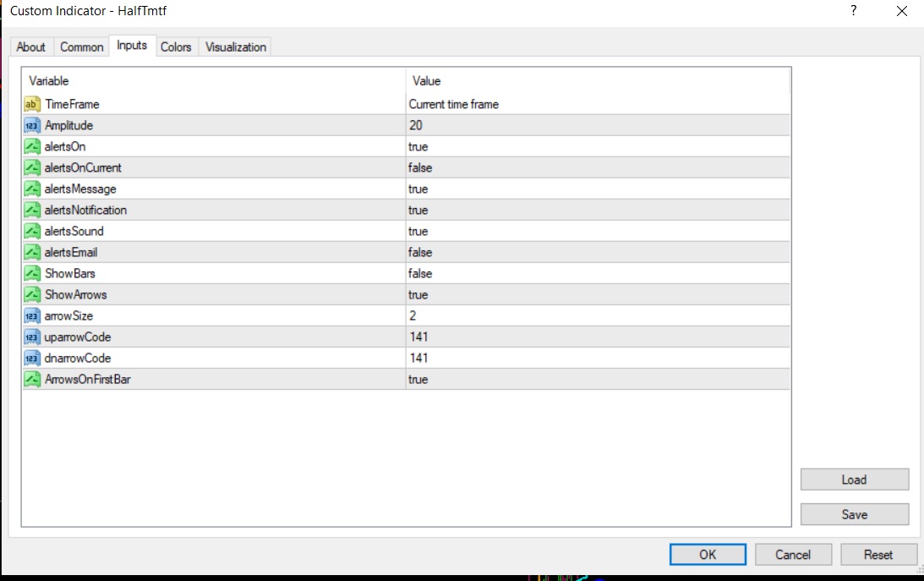Click the boolean icon beside alertsOn
The height and width of the screenshot is (581, 924).
pos(32,146)
